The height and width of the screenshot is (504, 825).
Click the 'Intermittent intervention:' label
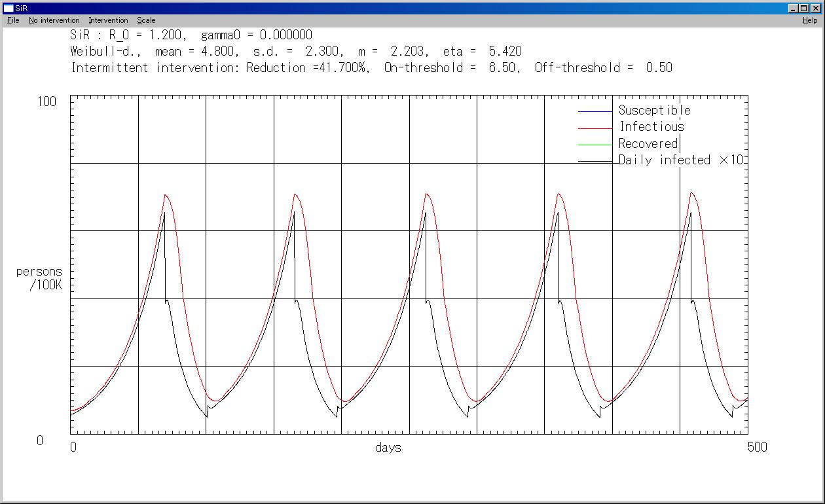click(156, 67)
